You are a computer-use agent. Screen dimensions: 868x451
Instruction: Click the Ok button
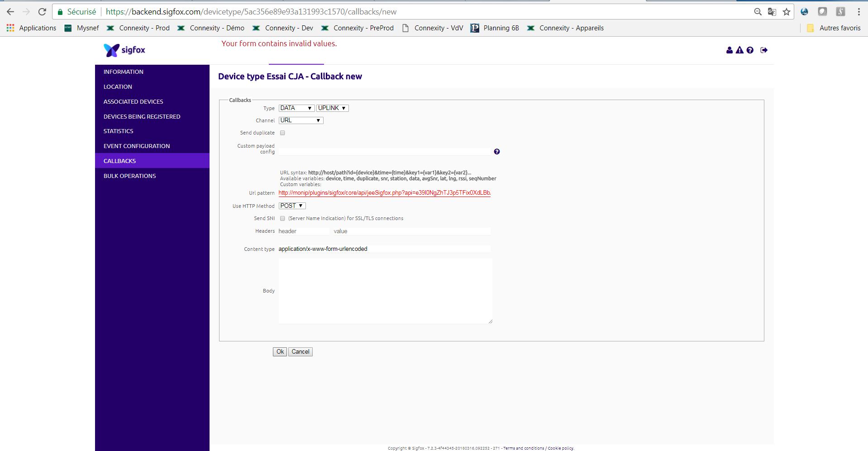point(280,352)
